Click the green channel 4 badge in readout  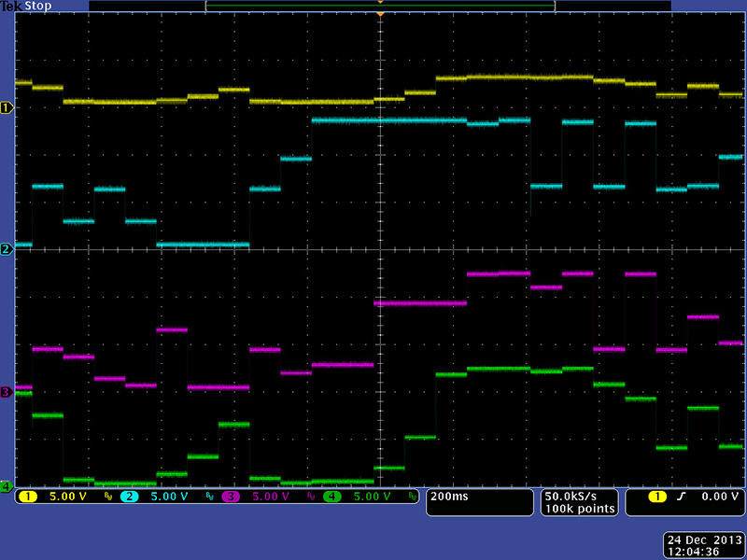pos(332,497)
